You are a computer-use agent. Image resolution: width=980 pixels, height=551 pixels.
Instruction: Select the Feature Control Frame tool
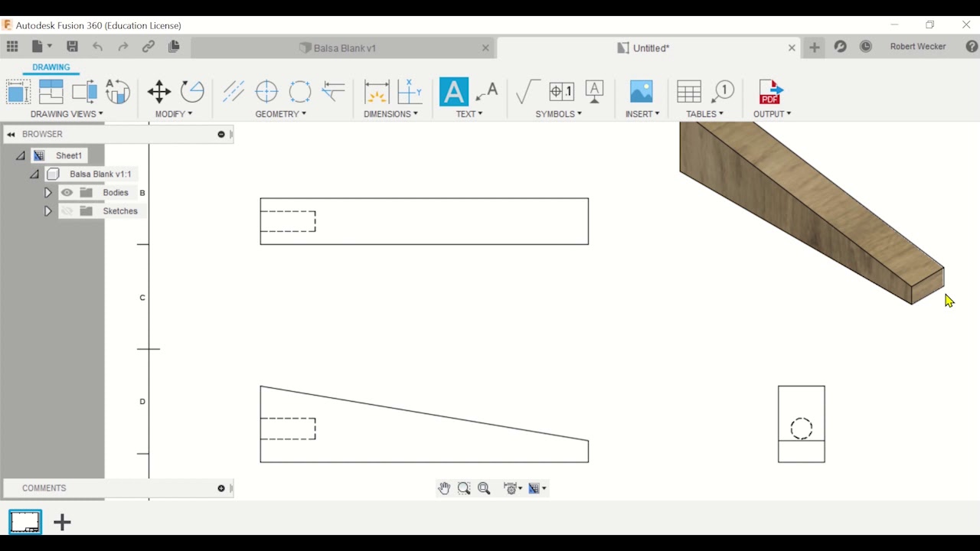coord(561,92)
